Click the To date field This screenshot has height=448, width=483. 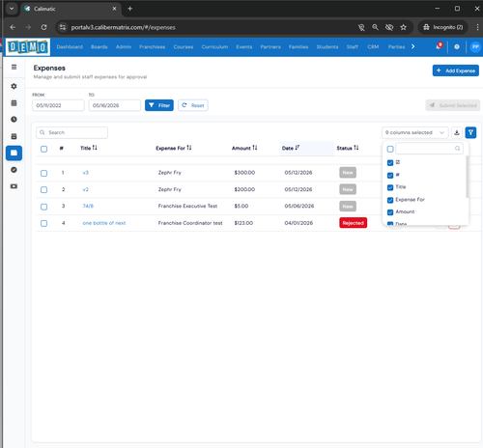click(115, 105)
